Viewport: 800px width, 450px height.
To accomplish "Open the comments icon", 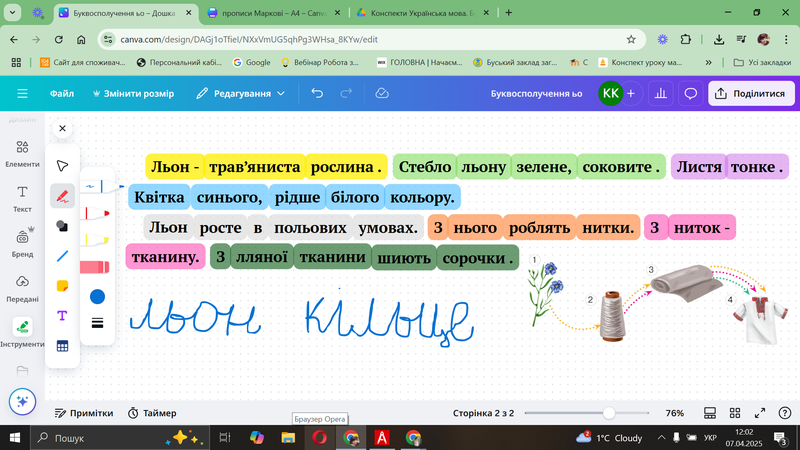I will tap(690, 93).
